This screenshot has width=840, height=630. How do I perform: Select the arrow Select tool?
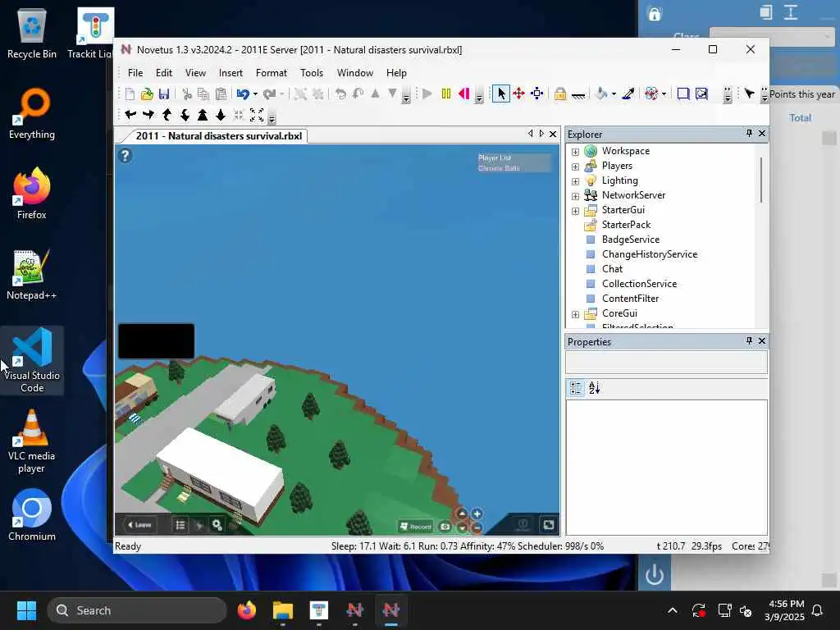(501, 94)
